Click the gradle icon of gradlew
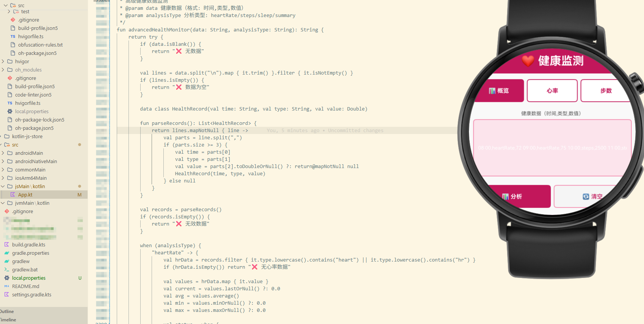The width and height of the screenshot is (644, 324). [x=7, y=262]
